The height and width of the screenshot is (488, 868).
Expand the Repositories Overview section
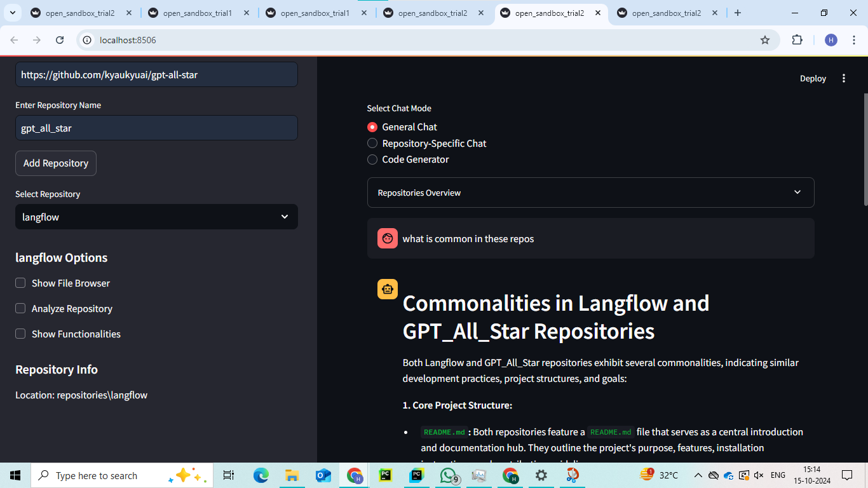coord(591,193)
